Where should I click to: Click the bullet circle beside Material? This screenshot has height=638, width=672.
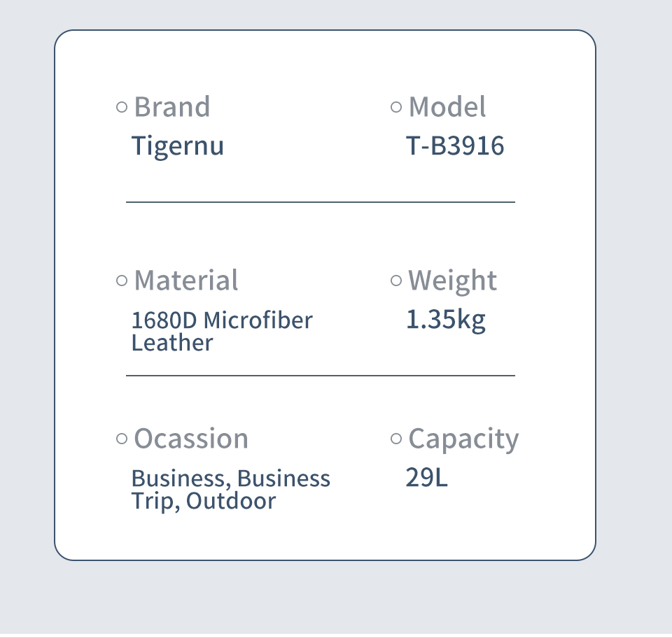[x=122, y=281]
